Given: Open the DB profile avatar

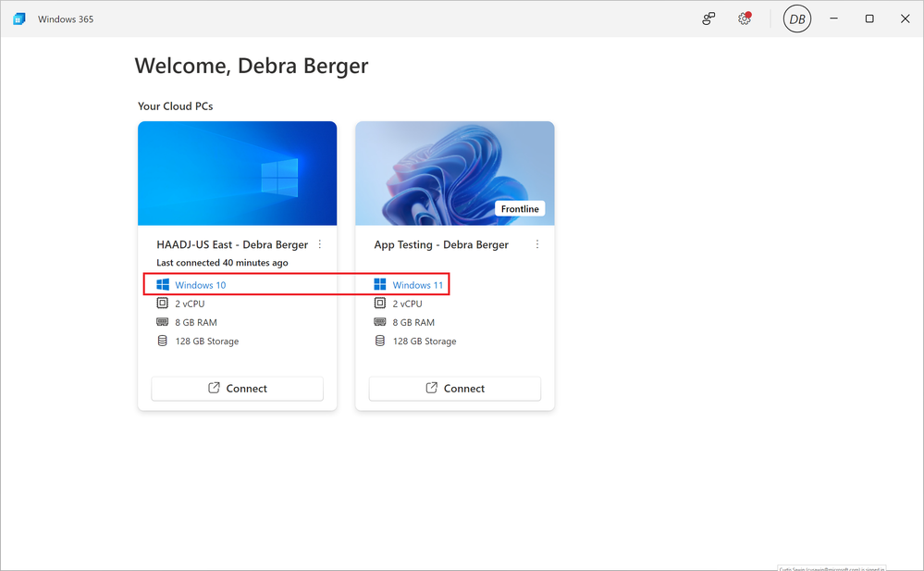Looking at the screenshot, I should [x=796, y=19].
